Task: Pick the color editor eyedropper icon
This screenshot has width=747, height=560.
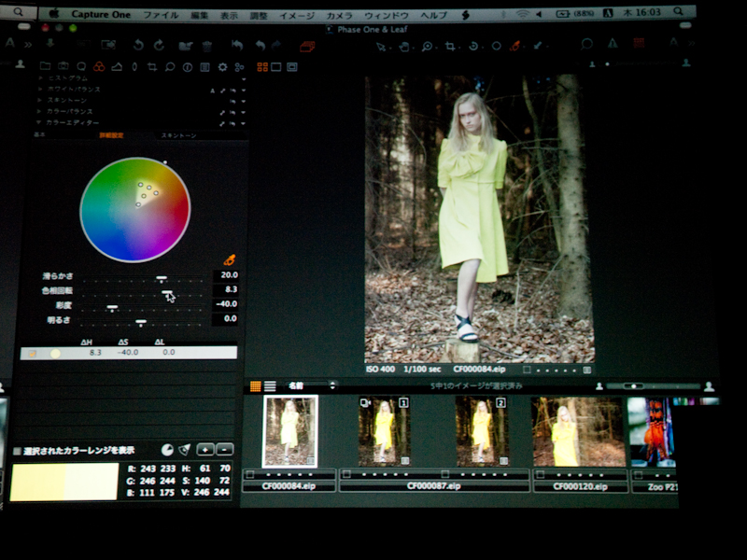Action: click(229, 259)
